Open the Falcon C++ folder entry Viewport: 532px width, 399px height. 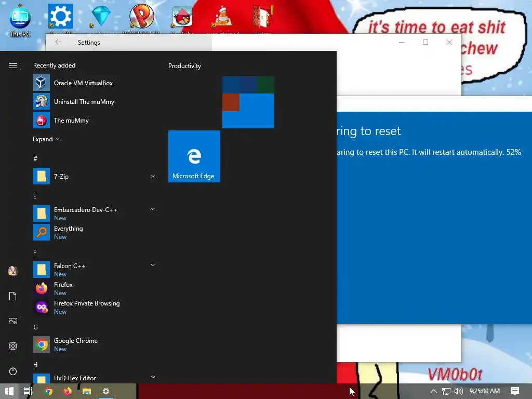pos(95,270)
